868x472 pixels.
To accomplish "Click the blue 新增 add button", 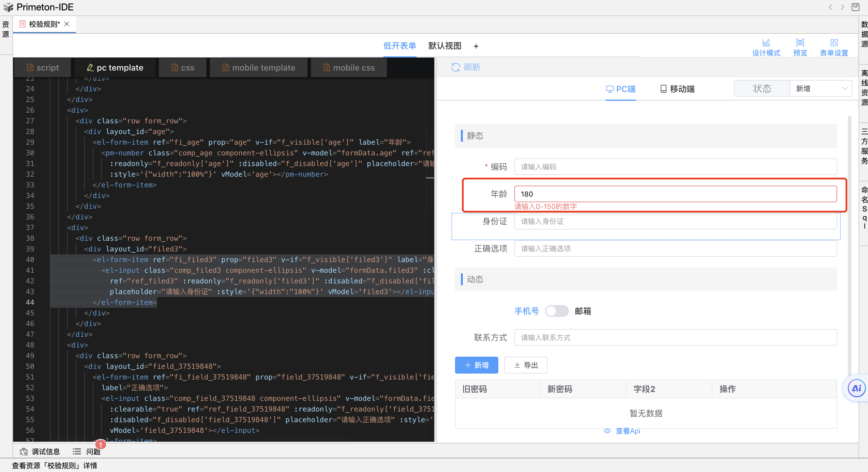I will coord(476,365).
